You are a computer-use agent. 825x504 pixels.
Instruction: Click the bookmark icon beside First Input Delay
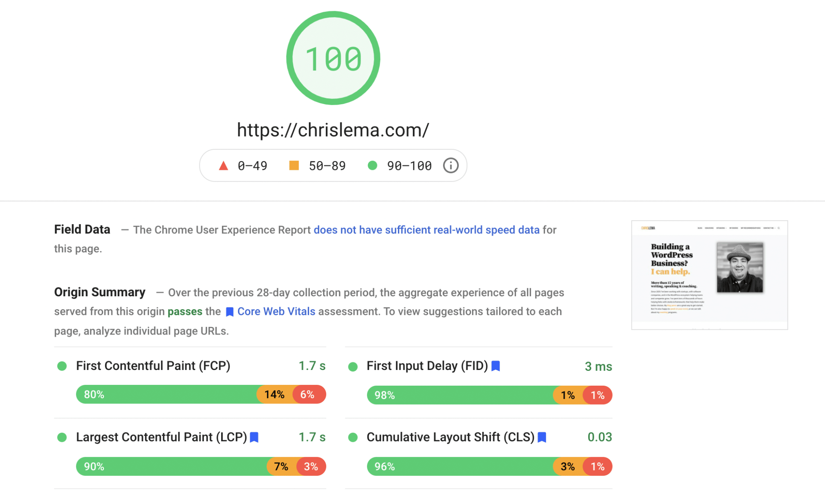pyautogui.click(x=496, y=366)
